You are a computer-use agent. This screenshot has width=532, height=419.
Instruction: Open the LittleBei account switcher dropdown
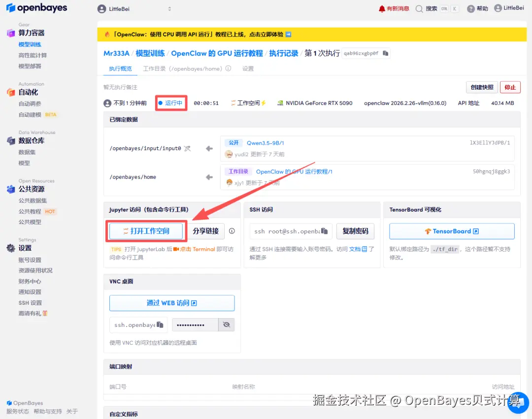click(134, 9)
